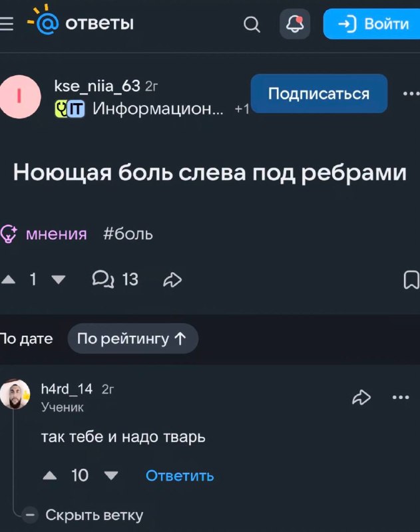Sort answers По рейтингу
Image resolution: width=420 pixels, height=532 pixels.
pyautogui.click(x=132, y=338)
